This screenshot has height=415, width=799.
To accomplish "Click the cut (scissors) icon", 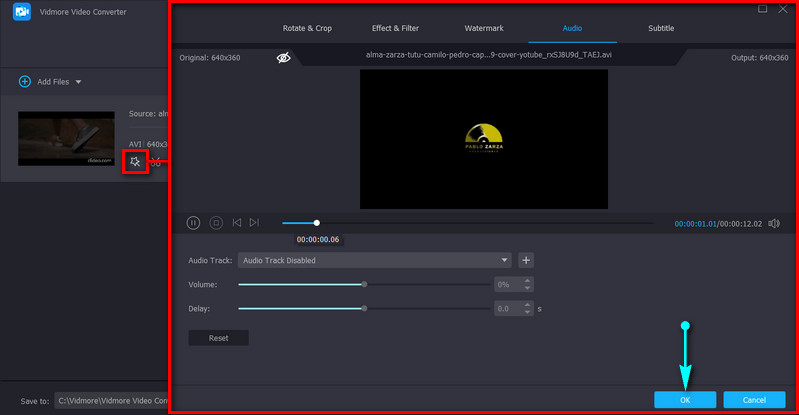I will coord(157,162).
